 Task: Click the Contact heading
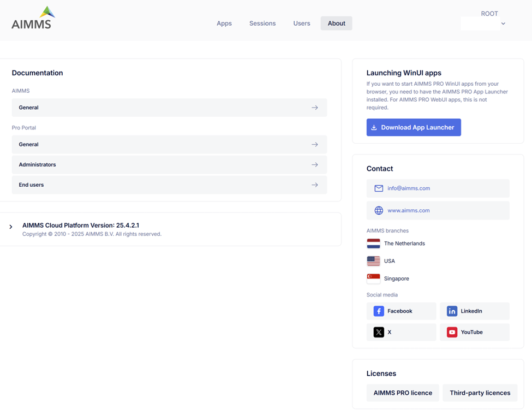point(380,169)
